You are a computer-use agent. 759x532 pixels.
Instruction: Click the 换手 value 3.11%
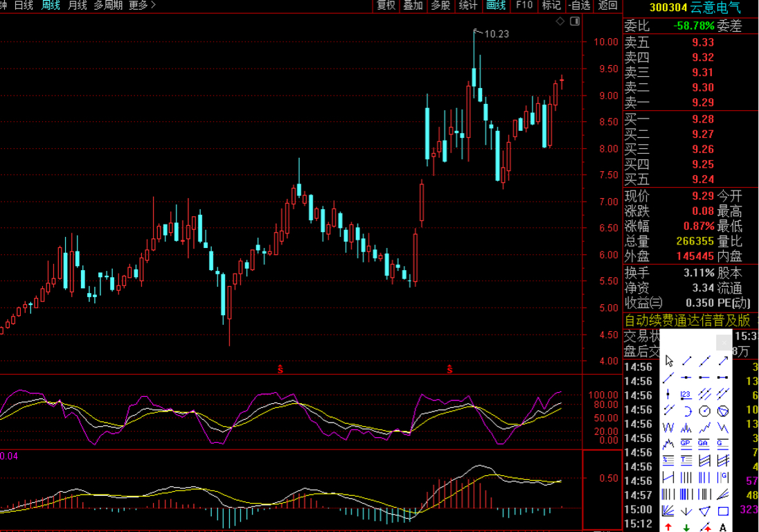(699, 272)
